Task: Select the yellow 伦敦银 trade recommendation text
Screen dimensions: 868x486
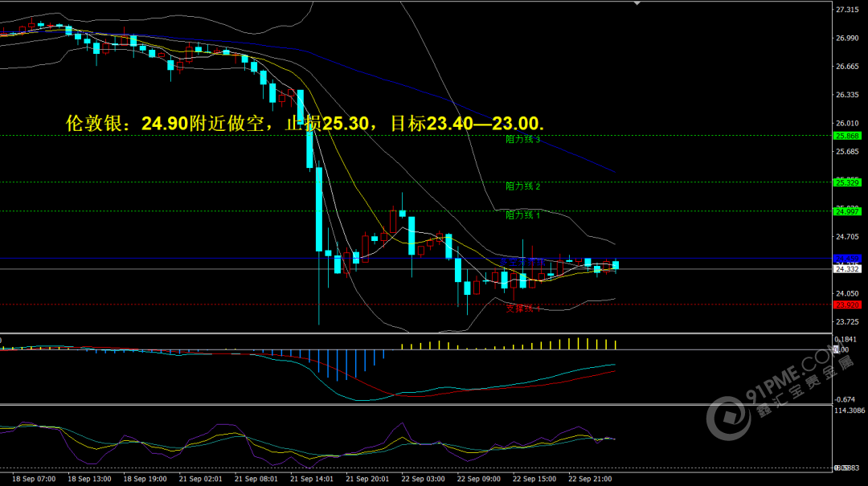Action: (x=304, y=124)
